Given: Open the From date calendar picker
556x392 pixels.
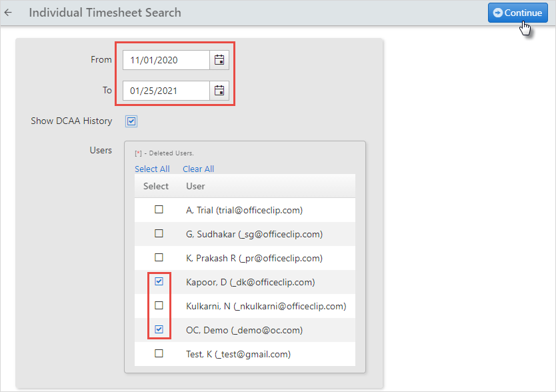Looking at the screenshot, I should coord(219,60).
